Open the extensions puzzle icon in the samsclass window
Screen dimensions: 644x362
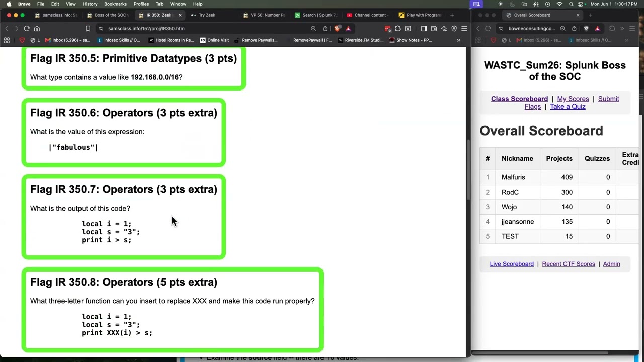coord(398,29)
